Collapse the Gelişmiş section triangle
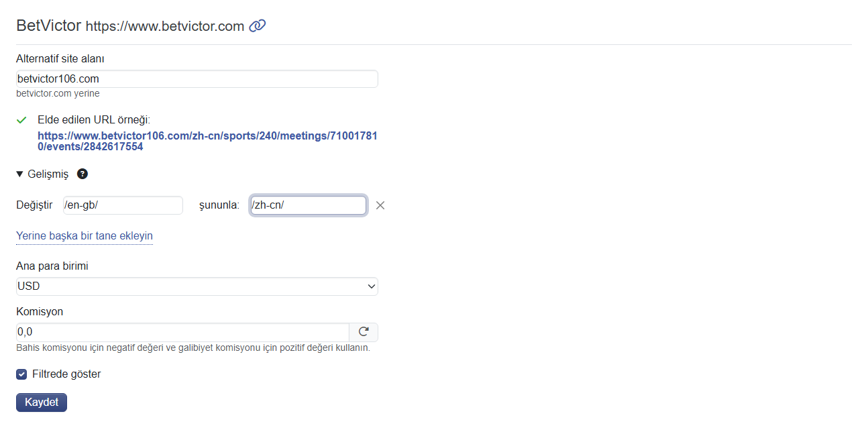Image resolution: width=868 pixels, height=428 pixels. pyautogui.click(x=19, y=174)
